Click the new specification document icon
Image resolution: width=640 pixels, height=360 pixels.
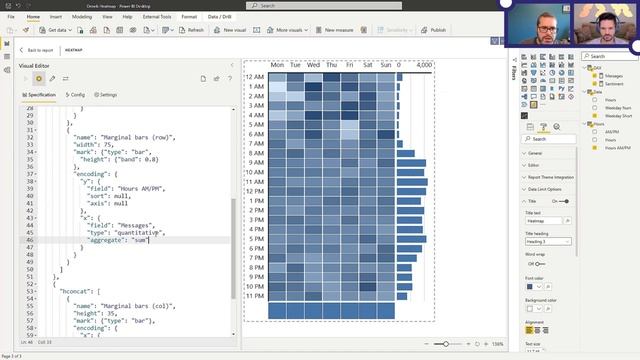pos(203,78)
